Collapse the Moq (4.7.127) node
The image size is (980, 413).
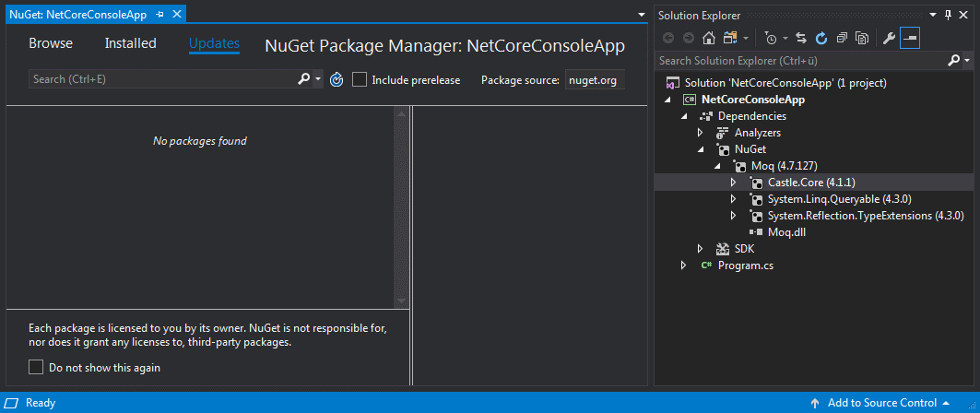717,166
